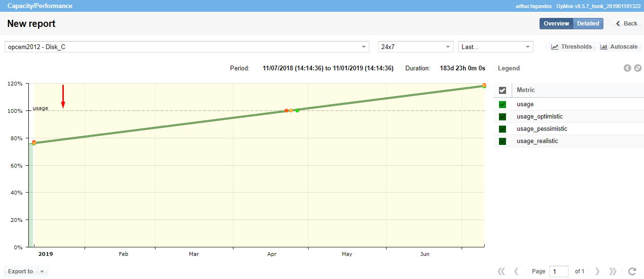Open the Export to dropdown arrow
The image size is (644, 279).
(x=43, y=271)
